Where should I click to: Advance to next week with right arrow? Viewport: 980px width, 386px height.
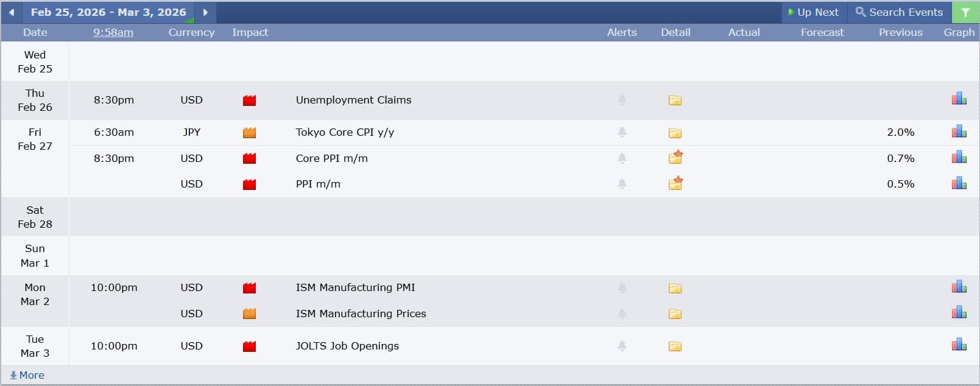click(x=205, y=12)
